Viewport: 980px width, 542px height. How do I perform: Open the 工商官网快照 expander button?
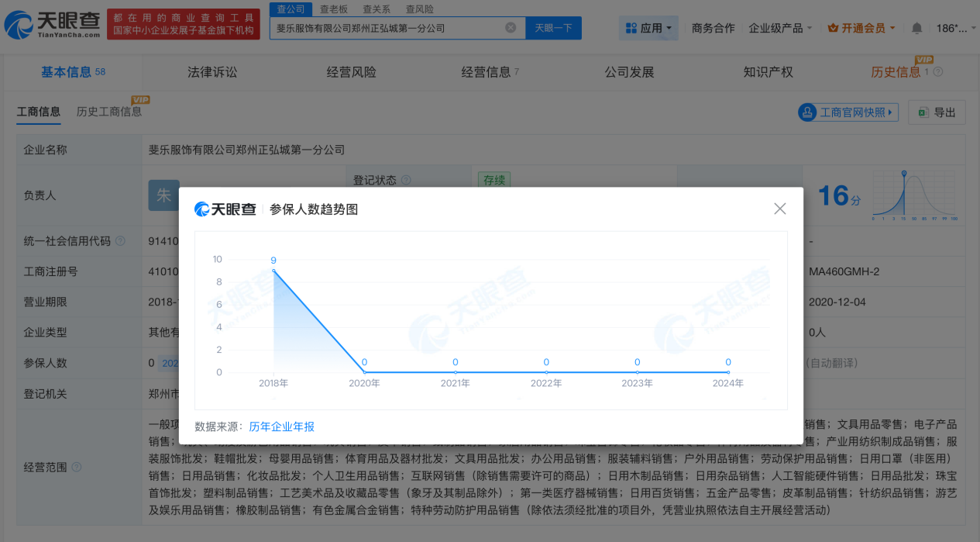point(848,112)
